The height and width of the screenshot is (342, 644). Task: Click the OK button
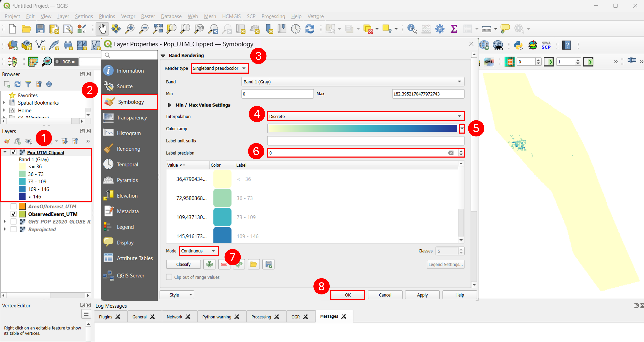pyautogui.click(x=348, y=295)
